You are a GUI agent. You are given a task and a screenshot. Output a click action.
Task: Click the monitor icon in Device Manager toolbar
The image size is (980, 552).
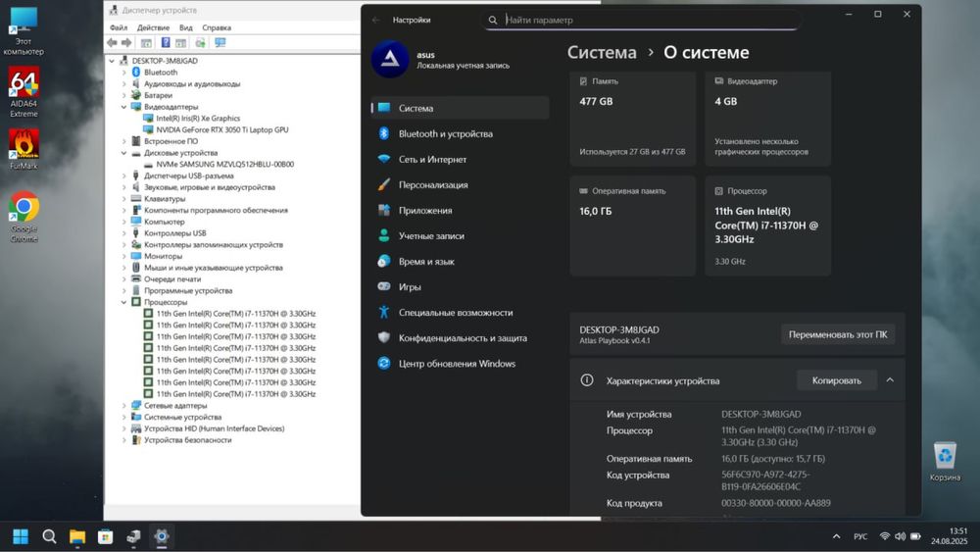point(220,42)
